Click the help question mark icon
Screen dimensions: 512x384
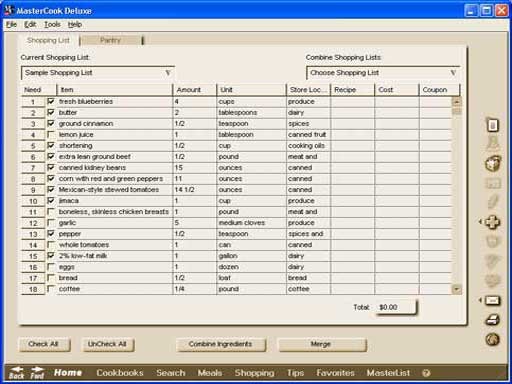[x=426, y=373]
